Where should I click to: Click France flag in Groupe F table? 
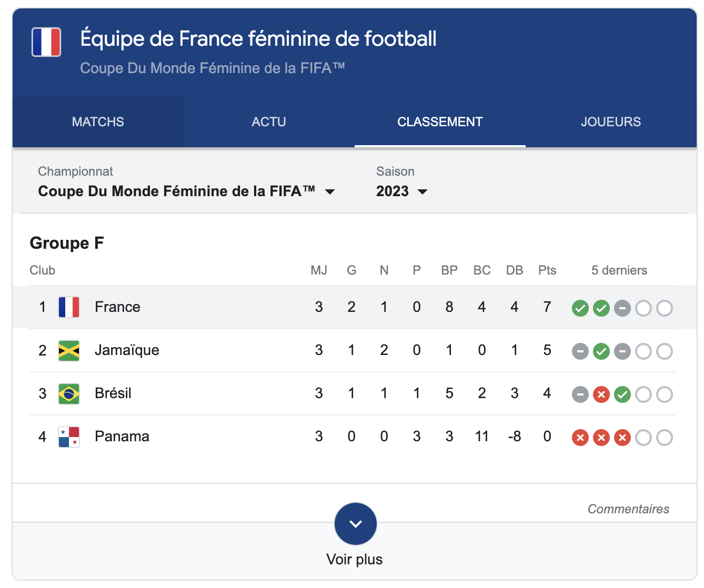click(x=69, y=307)
